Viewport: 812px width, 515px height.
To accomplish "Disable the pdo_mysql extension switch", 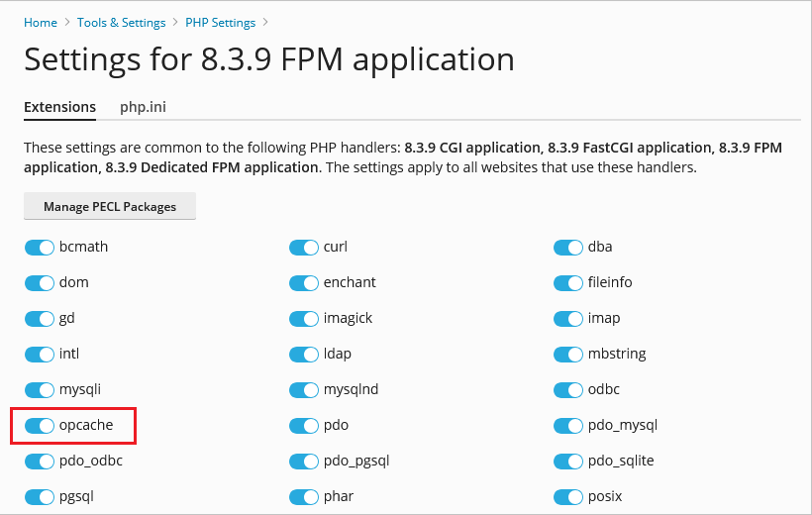I will tap(568, 426).
